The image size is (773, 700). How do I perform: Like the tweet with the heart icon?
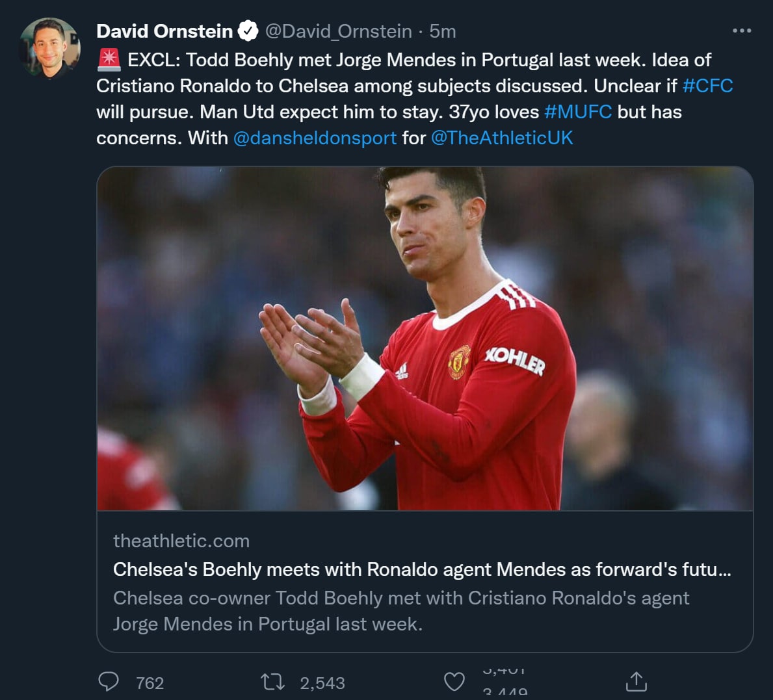454,682
